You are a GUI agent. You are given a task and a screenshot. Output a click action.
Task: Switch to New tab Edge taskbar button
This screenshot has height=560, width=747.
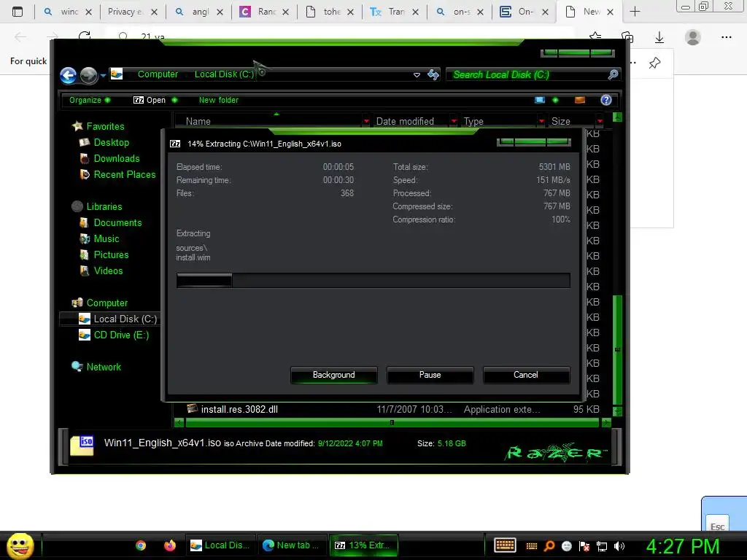pyautogui.click(x=292, y=545)
